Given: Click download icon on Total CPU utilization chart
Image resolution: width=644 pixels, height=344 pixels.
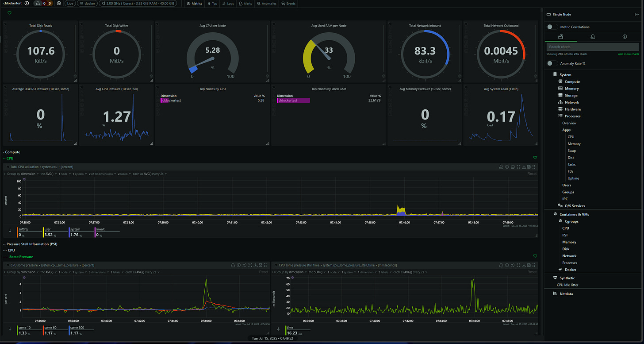Looking at the screenshot, I should pyautogui.click(x=523, y=167).
